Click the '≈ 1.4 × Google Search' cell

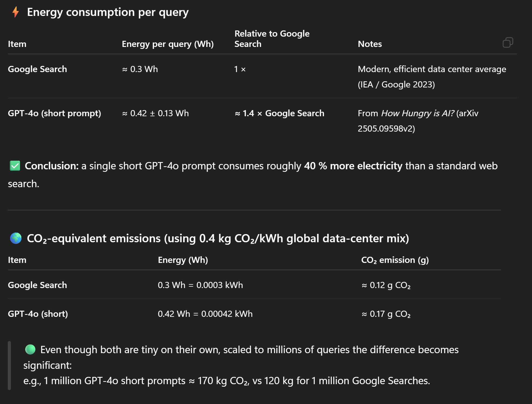[x=279, y=113]
